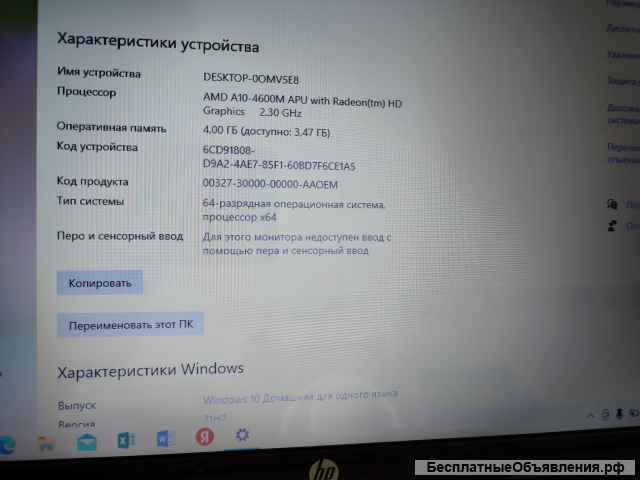Screen dimensions: 640x480
Task: Launch Yandex browser taskbar icon
Action: pos(204,436)
